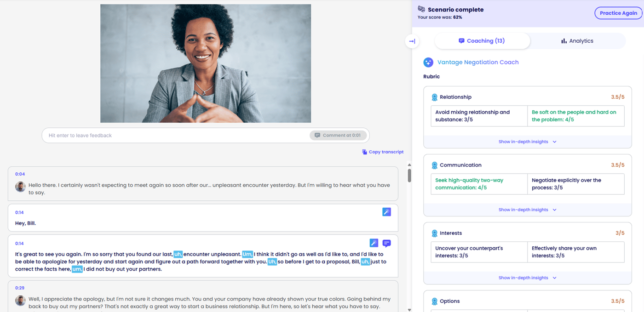This screenshot has width=644, height=312.
Task: Click the "Be soft on the people and hard on the problem: 4/5" cell
Action: coord(575,116)
